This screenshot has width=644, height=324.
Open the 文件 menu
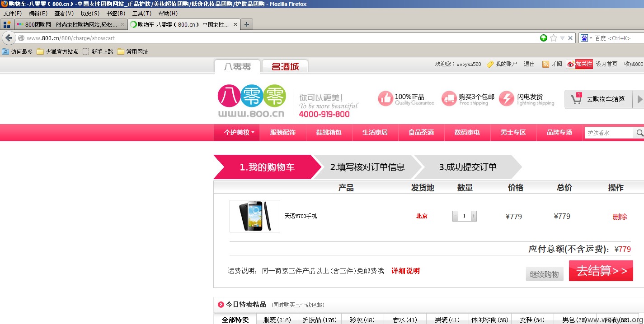[x=13, y=13]
